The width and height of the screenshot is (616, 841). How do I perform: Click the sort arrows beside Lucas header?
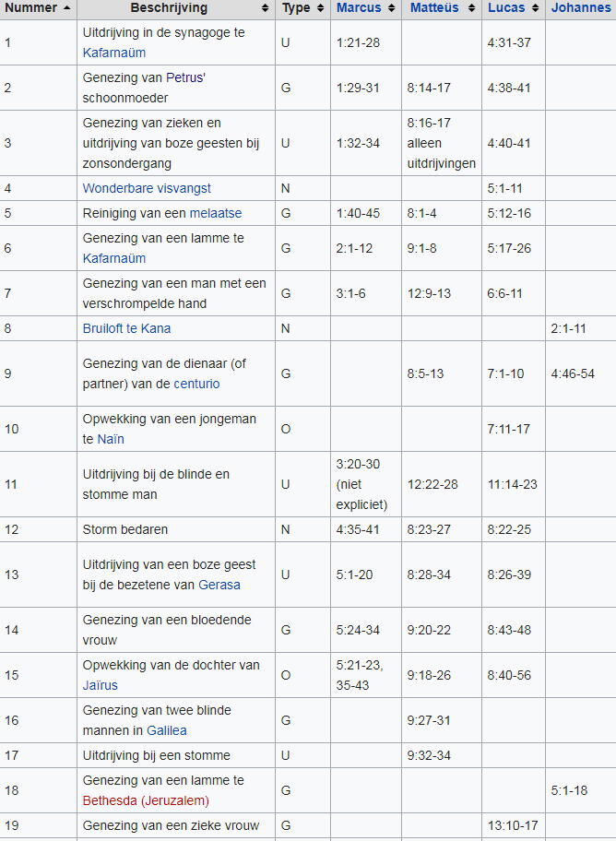pyautogui.click(x=535, y=8)
